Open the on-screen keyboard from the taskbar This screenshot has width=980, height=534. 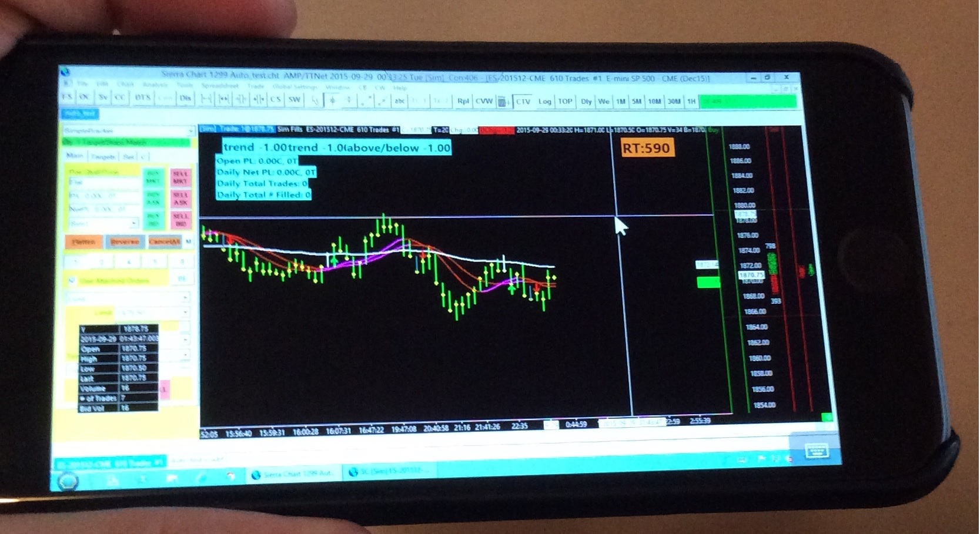pos(816,451)
